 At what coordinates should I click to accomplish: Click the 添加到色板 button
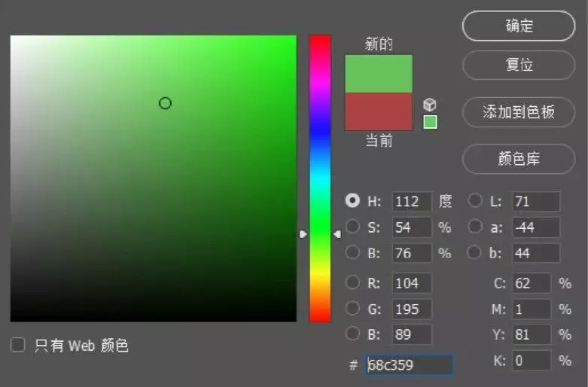click(x=518, y=112)
